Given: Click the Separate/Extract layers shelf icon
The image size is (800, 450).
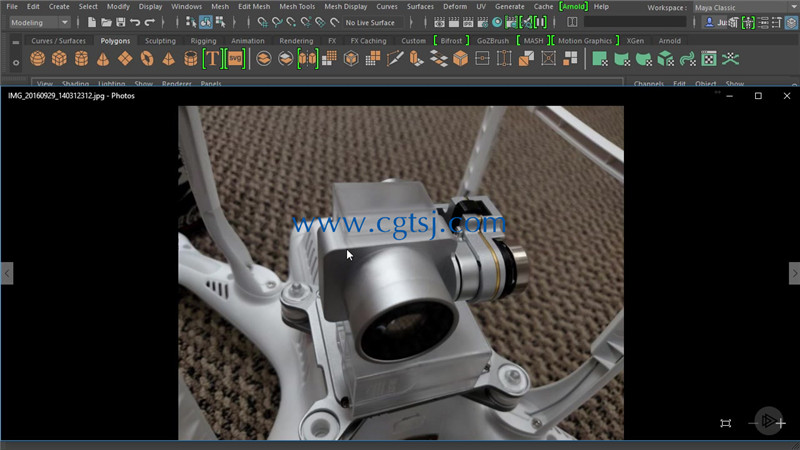Looking at the screenshot, I should 286,59.
